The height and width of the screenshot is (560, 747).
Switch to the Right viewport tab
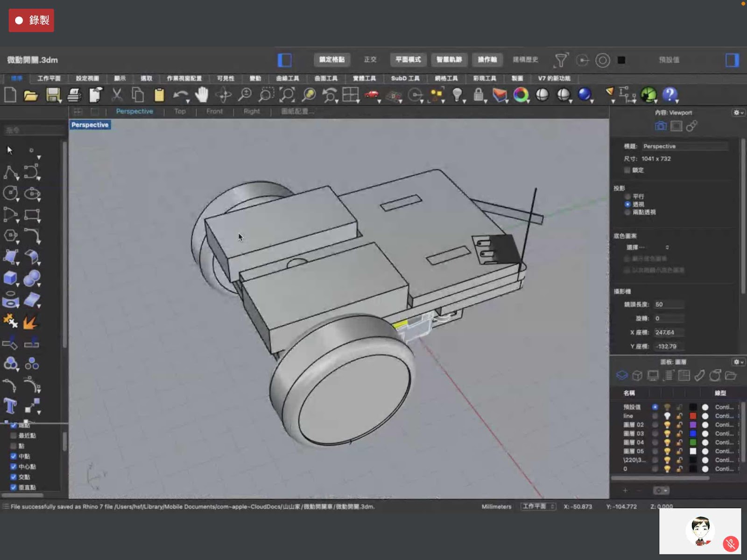click(252, 111)
